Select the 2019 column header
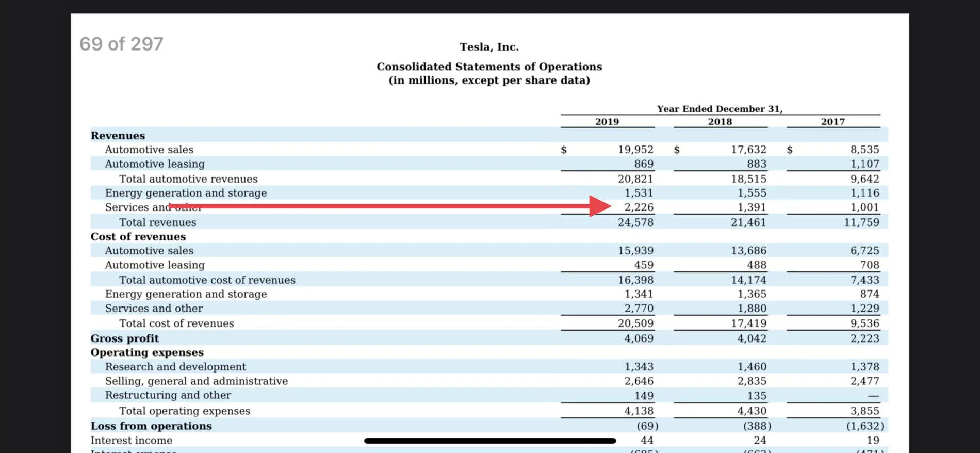980x453 pixels. [x=607, y=122]
